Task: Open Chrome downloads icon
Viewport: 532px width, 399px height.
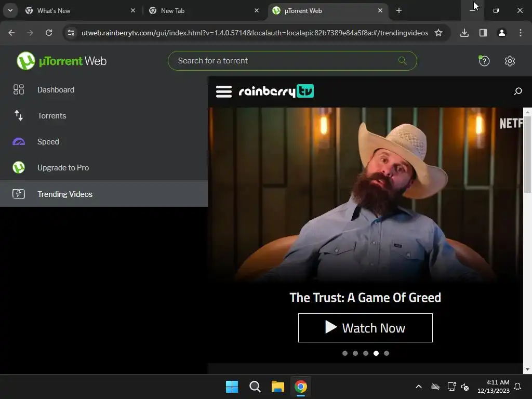Action: (x=464, y=33)
